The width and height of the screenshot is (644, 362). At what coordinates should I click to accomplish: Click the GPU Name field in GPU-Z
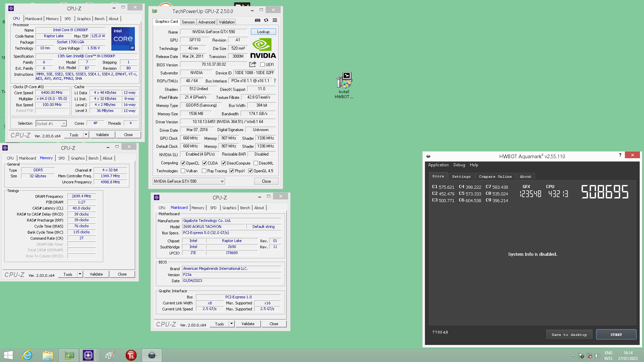point(214,32)
